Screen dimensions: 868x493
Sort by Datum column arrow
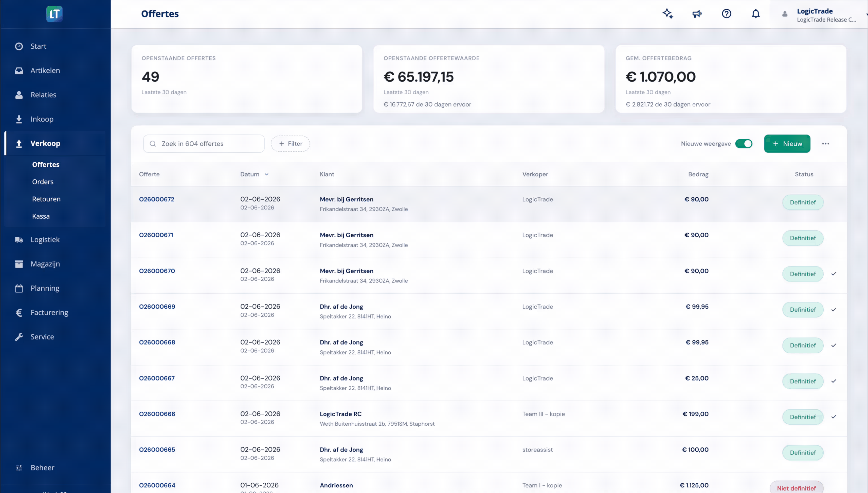[267, 174]
